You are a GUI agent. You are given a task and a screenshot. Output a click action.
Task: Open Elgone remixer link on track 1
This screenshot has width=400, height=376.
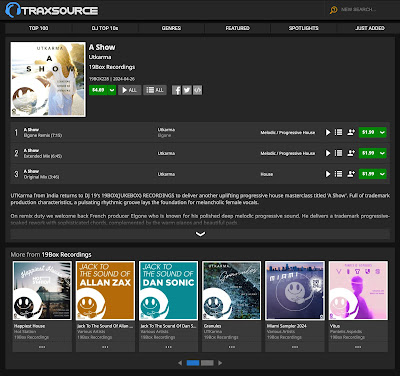[x=164, y=135]
